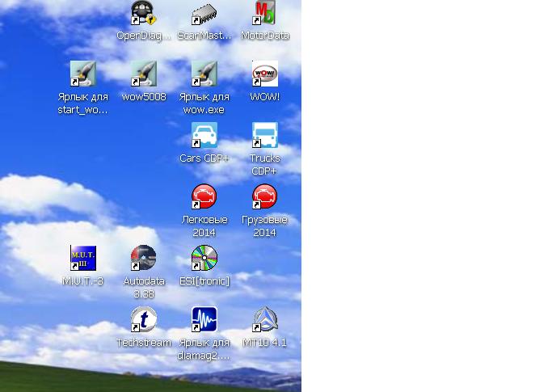Click the 'Грузовые 2014' label text
The width and height of the screenshot is (552, 392).
265,226
